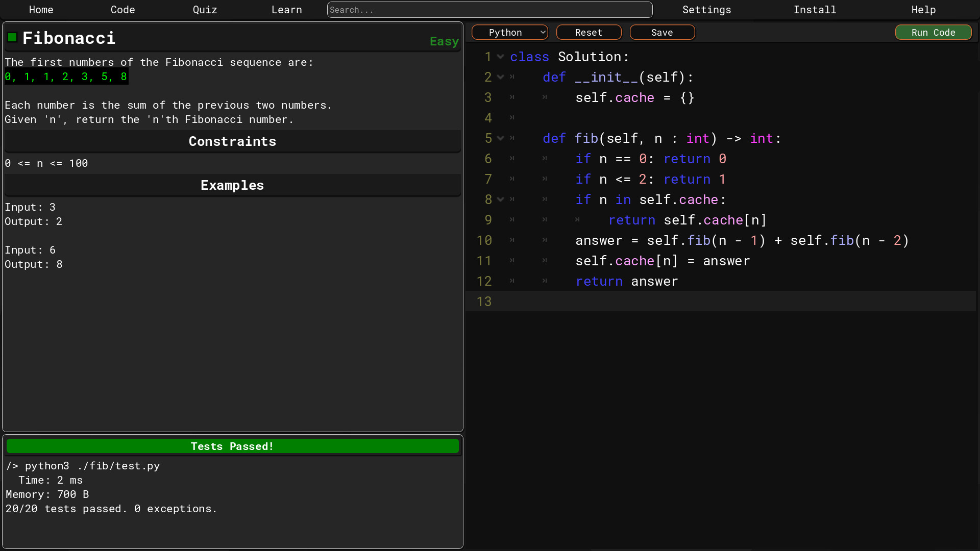Click the green solved-status square beside Fibonacci
This screenshot has width=980, height=551.
point(12,37)
